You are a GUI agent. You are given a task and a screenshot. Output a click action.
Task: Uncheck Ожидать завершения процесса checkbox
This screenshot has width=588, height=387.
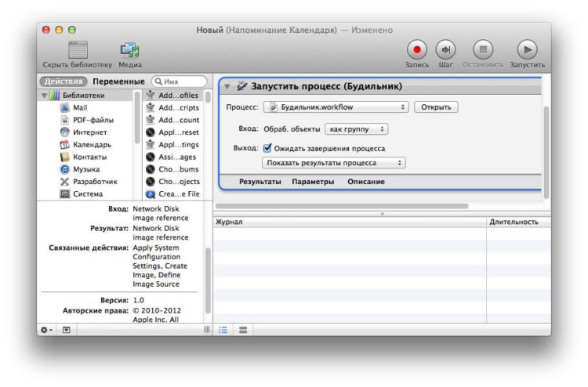(x=267, y=148)
